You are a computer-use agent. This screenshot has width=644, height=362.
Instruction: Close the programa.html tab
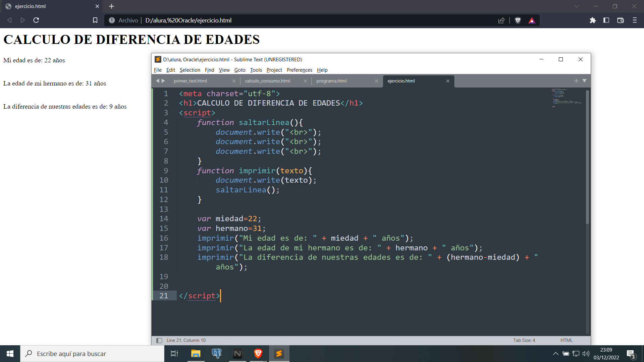point(376,81)
